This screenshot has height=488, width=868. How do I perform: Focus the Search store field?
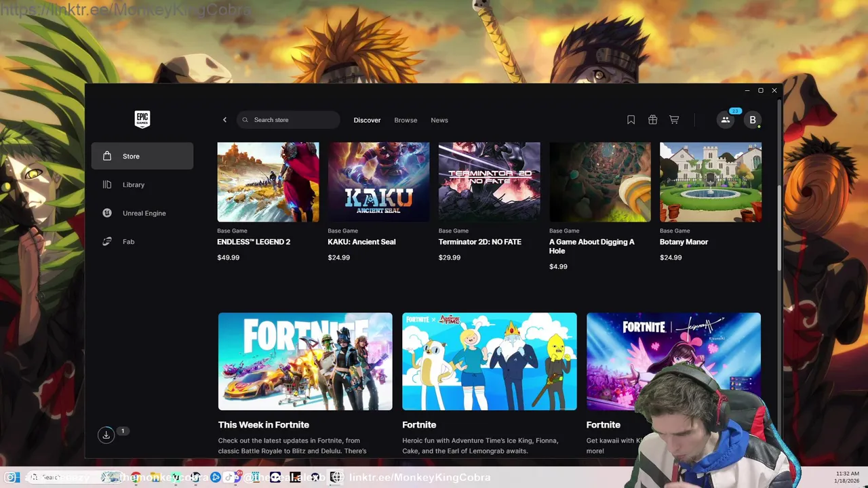288,120
